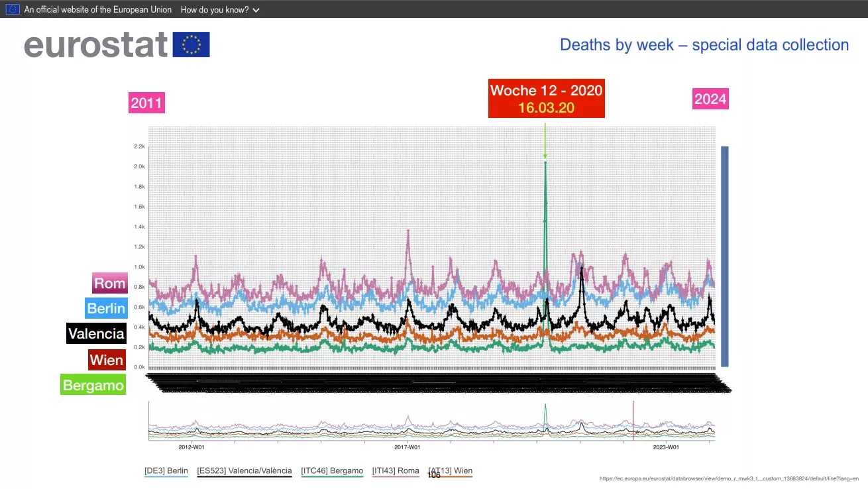Screen dimensions: 868x489
Task: Click the chevron next to How do you know
Action: click(256, 11)
